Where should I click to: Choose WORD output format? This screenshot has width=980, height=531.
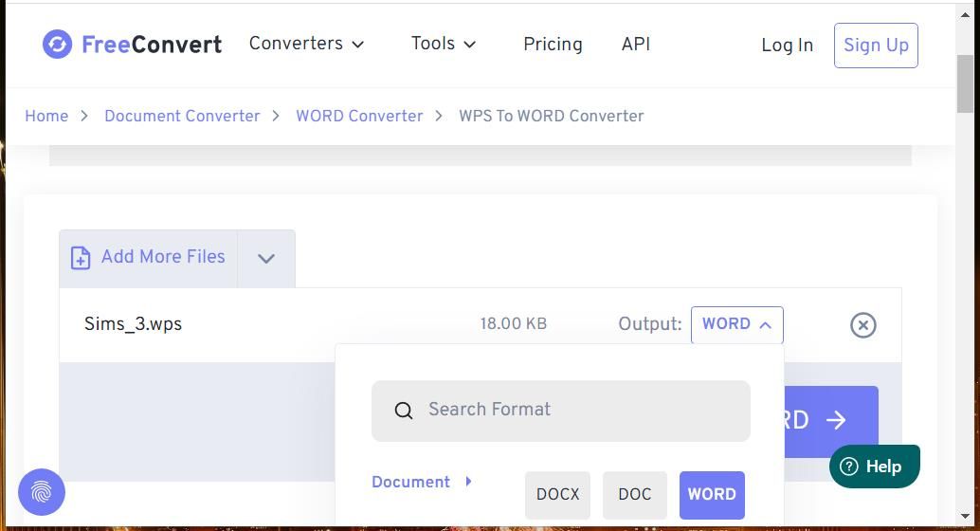click(x=712, y=495)
